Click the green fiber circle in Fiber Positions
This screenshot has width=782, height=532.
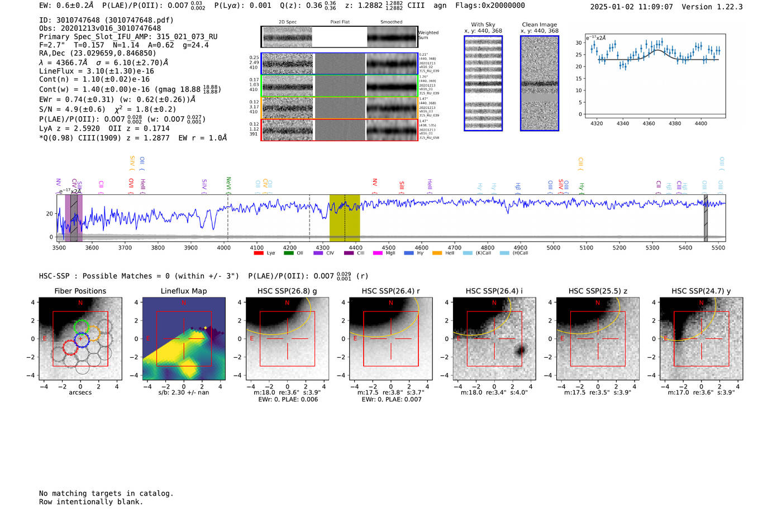[x=81, y=327]
